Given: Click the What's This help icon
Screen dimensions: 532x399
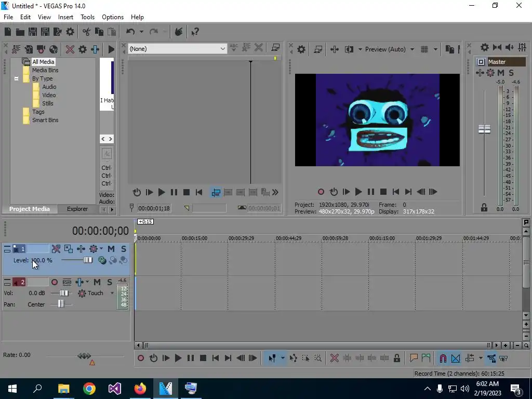Looking at the screenshot, I should click(195, 32).
